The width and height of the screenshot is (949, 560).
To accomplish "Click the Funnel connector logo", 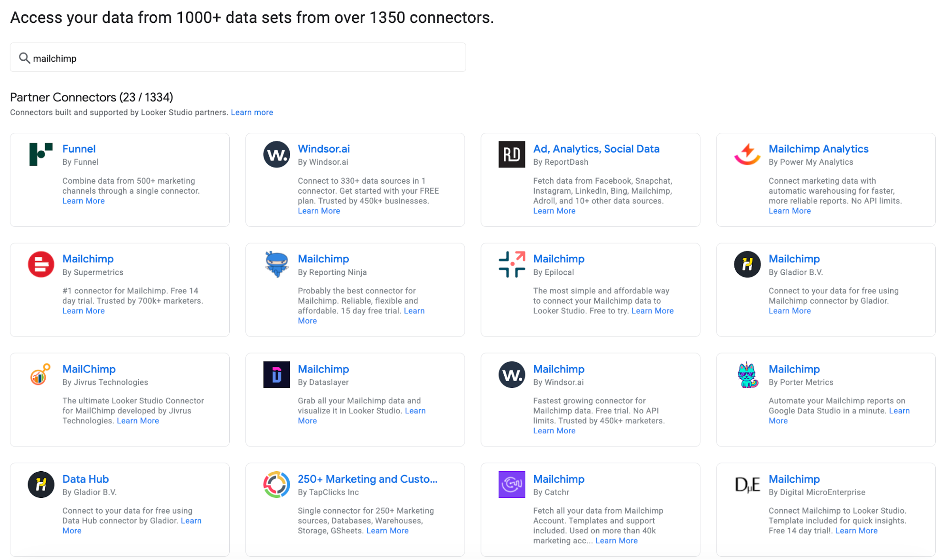I will click(x=41, y=154).
